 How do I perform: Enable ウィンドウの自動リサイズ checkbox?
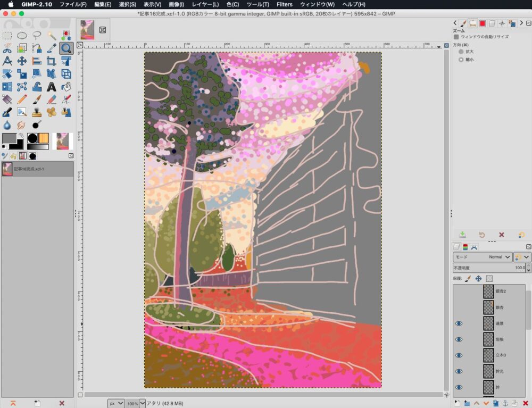456,37
